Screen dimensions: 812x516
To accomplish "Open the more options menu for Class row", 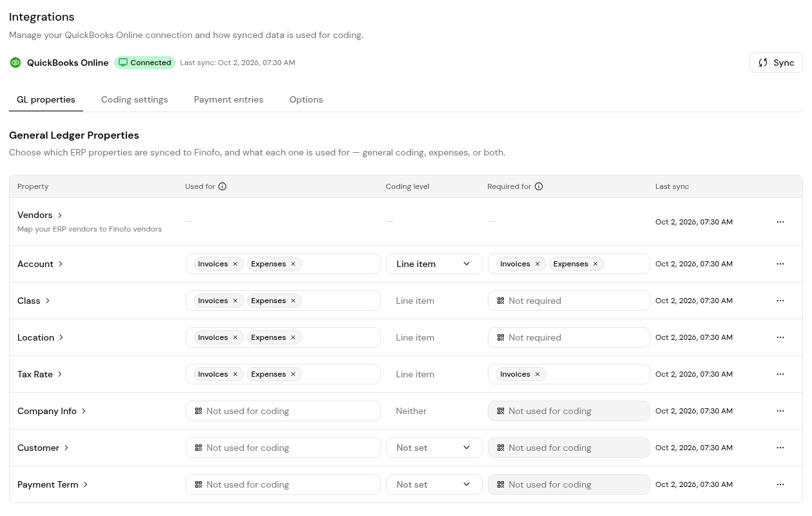I will [780, 301].
